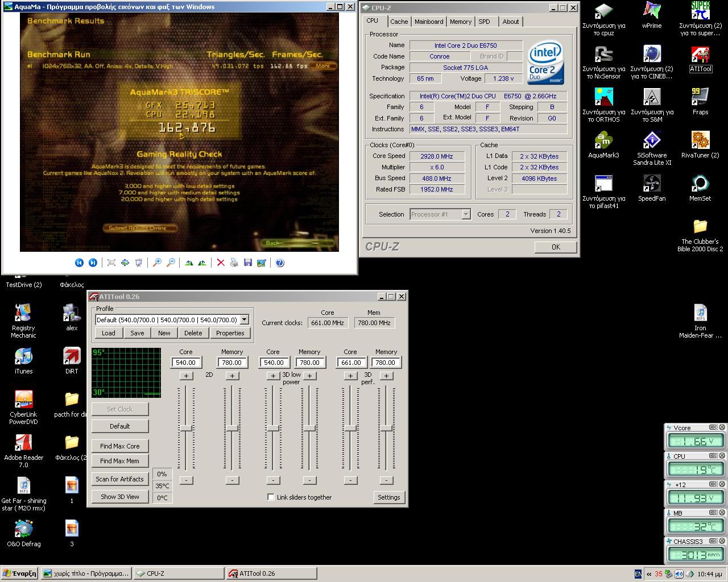Select the O&O Defrag desktop icon
Viewport: 728px width, 582px height.
(23, 534)
